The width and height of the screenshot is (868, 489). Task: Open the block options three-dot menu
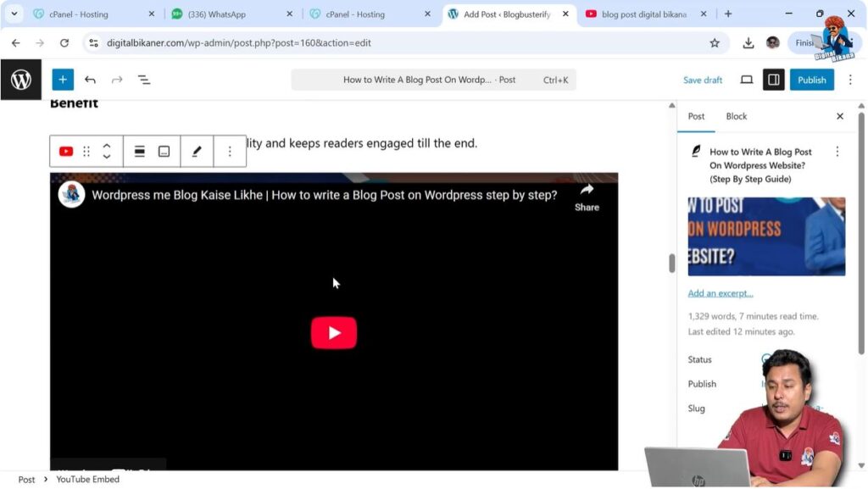230,151
